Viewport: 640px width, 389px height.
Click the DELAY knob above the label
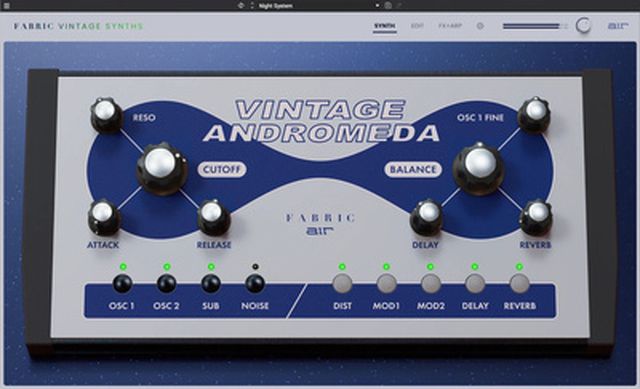coord(426,216)
